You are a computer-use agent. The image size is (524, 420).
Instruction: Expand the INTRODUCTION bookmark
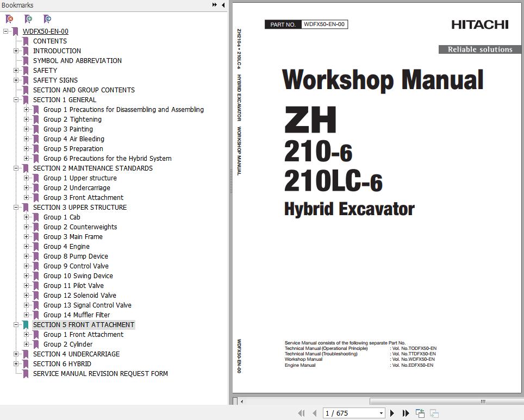pos(16,51)
